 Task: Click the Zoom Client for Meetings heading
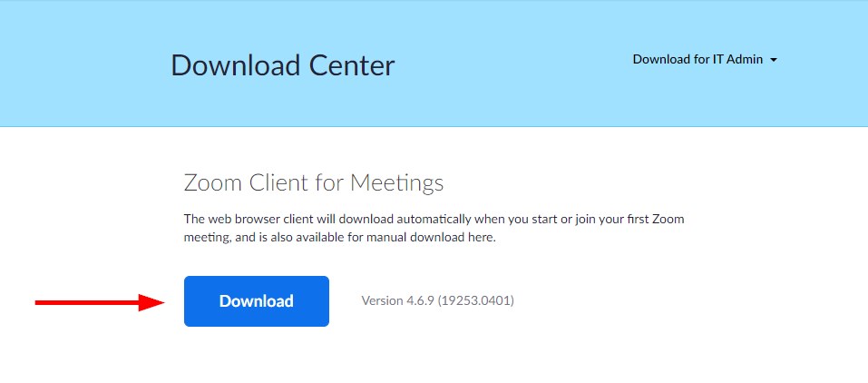[x=313, y=183]
